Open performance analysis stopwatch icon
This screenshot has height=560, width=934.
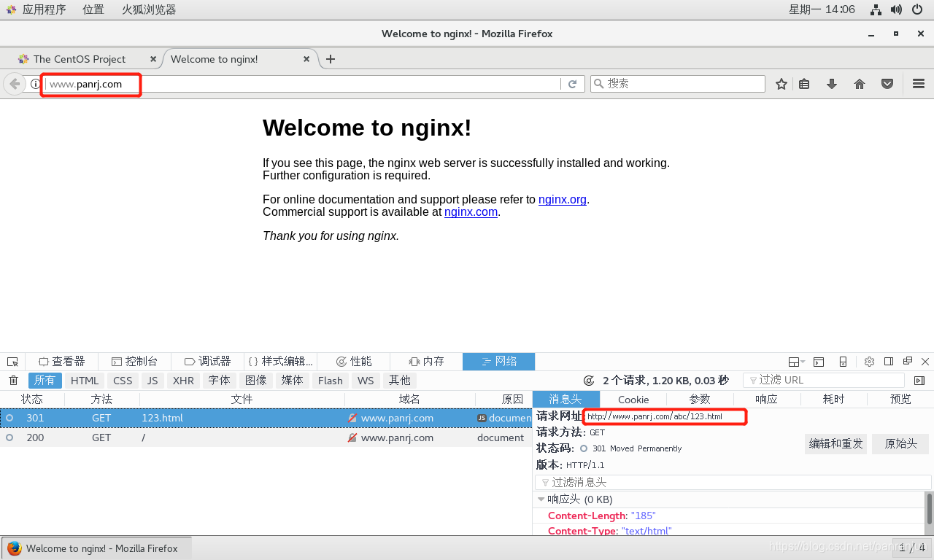pos(589,381)
